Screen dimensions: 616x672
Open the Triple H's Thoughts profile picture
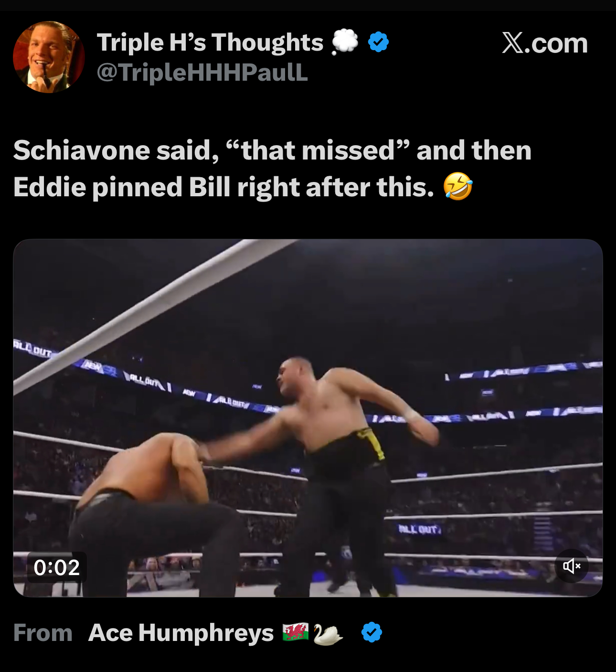pyautogui.click(x=49, y=57)
